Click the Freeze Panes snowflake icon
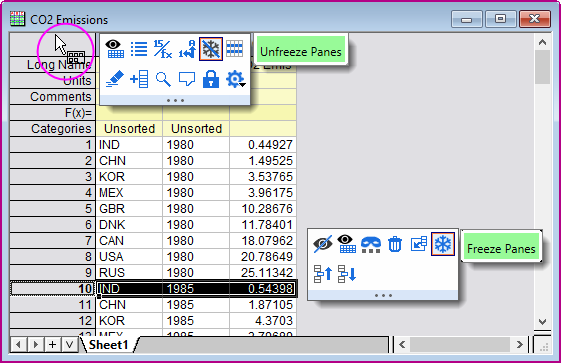This screenshot has width=561, height=363. 443,244
